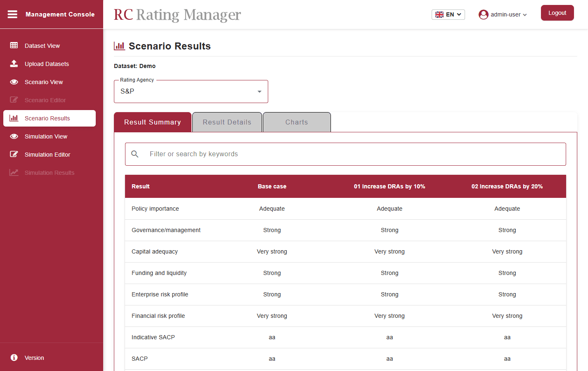The image size is (588, 371).
Task: Open the Rating Agency S&P dropdown
Action: 191,92
